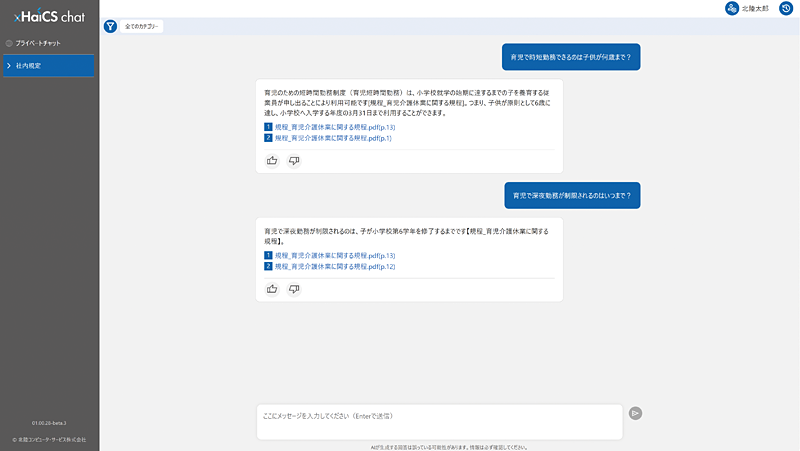Like the 深夜勤務 answer
Image resolution: width=800 pixels, height=451 pixels.
pyautogui.click(x=272, y=289)
